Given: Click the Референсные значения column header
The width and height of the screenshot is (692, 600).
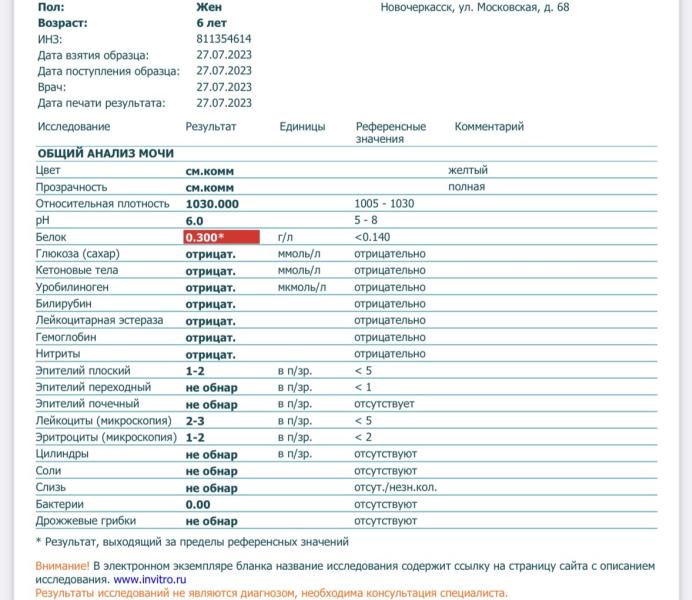Looking at the screenshot, I should pyautogui.click(x=390, y=132).
